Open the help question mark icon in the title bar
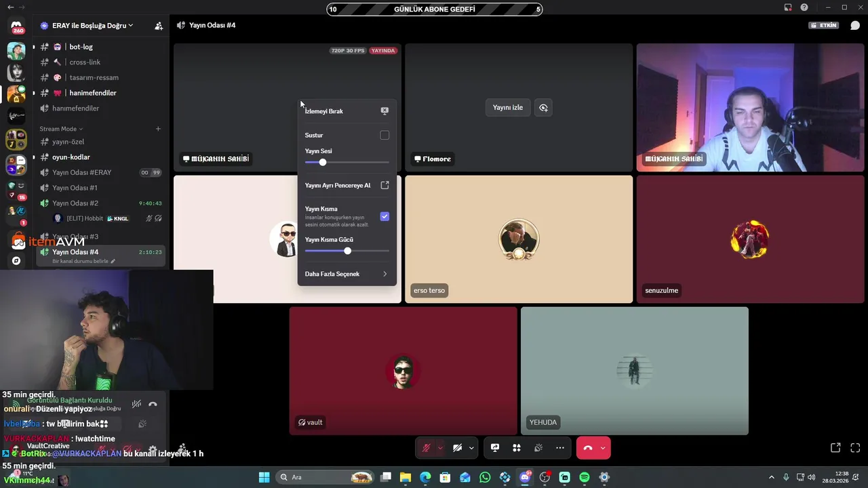Image resolution: width=868 pixels, height=488 pixels. click(804, 7)
